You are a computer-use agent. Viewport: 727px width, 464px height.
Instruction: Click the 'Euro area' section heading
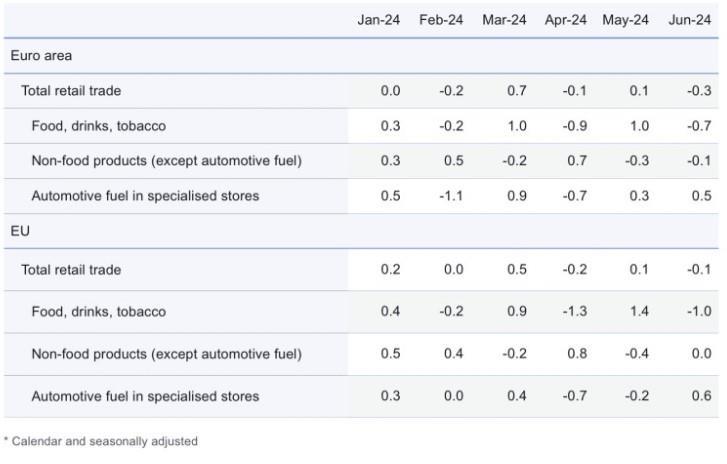[x=41, y=56]
